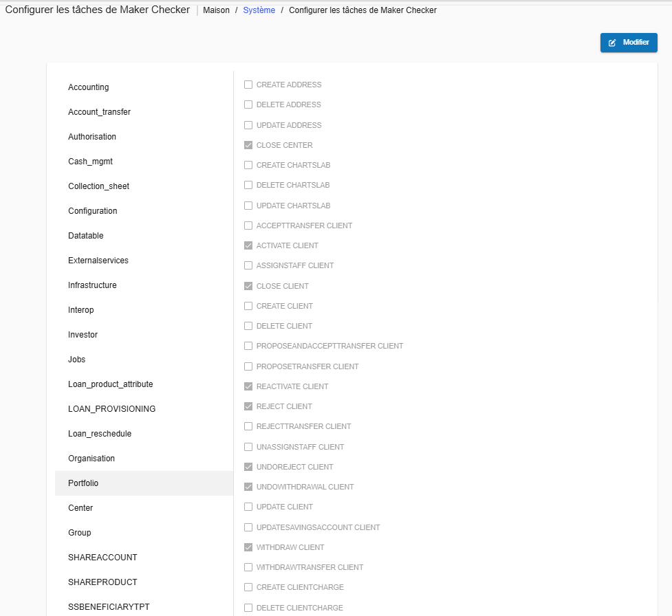672x616 pixels.
Task: Check the DELETE CLIENT checkbox
Action: click(x=248, y=326)
